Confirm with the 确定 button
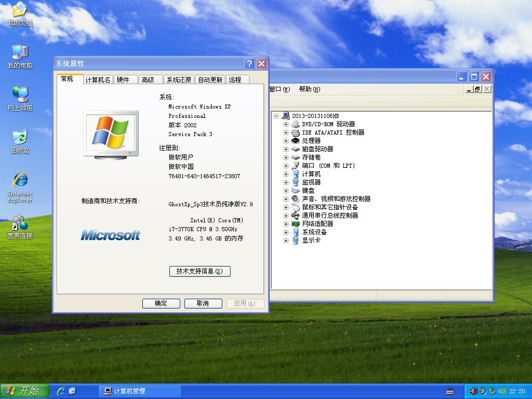Image resolution: width=532 pixels, height=399 pixels. pos(161,303)
